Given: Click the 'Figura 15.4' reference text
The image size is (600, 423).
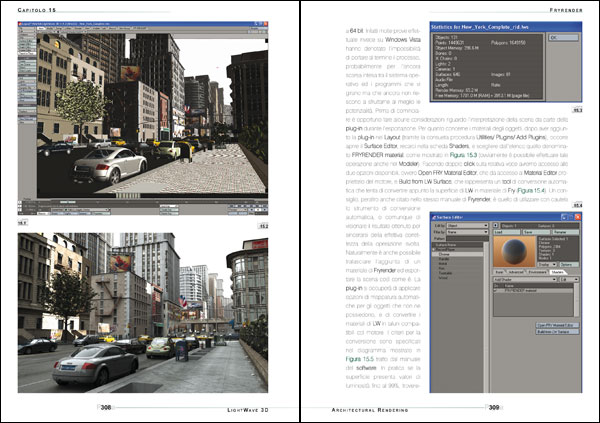Looking at the screenshot, I should (x=531, y=190).
